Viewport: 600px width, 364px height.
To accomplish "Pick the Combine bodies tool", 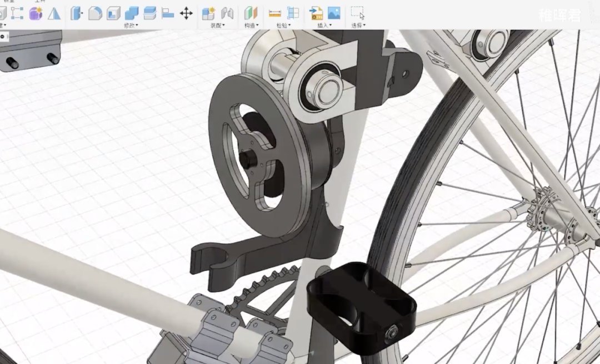I will pos(132,13).
